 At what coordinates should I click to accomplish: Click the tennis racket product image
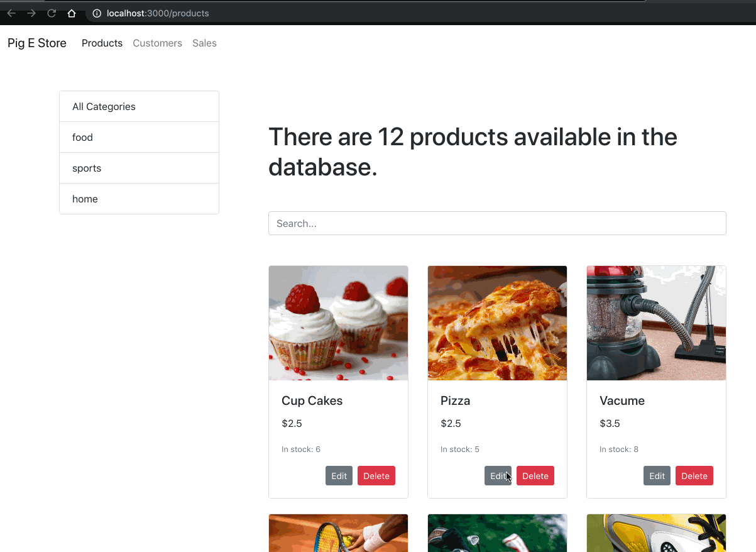(x=338, y=533)
